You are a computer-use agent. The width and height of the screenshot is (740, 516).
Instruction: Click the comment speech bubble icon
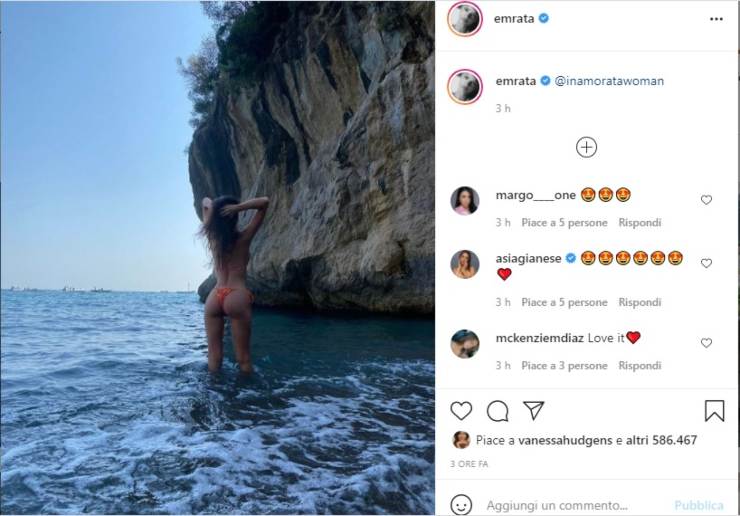point(497,410)
